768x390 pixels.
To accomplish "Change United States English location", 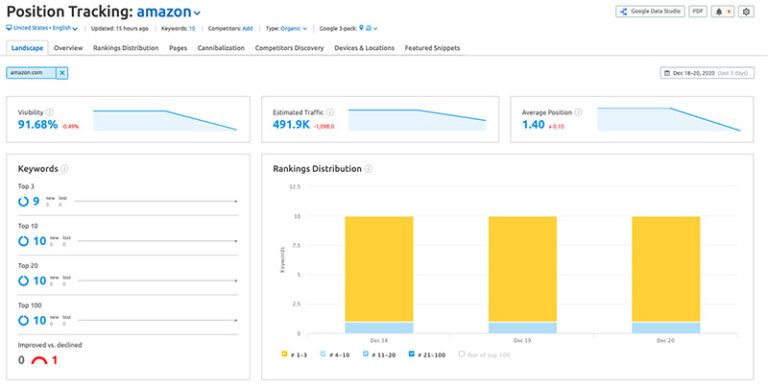I will click(x=42, y=28).
